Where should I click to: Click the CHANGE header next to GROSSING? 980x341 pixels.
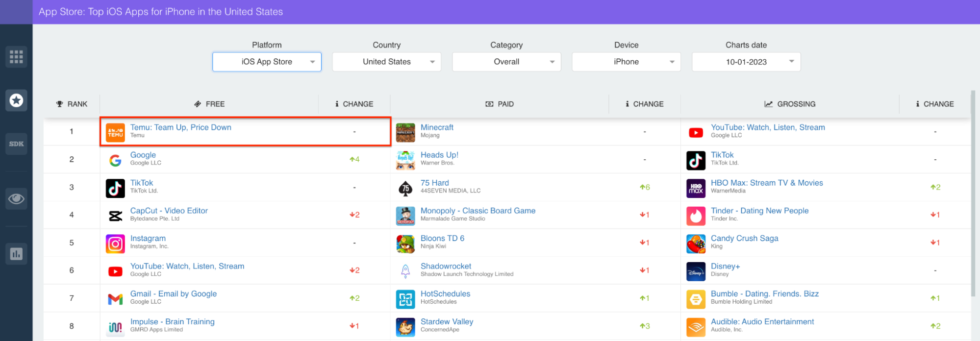click(x=935, y=104)
